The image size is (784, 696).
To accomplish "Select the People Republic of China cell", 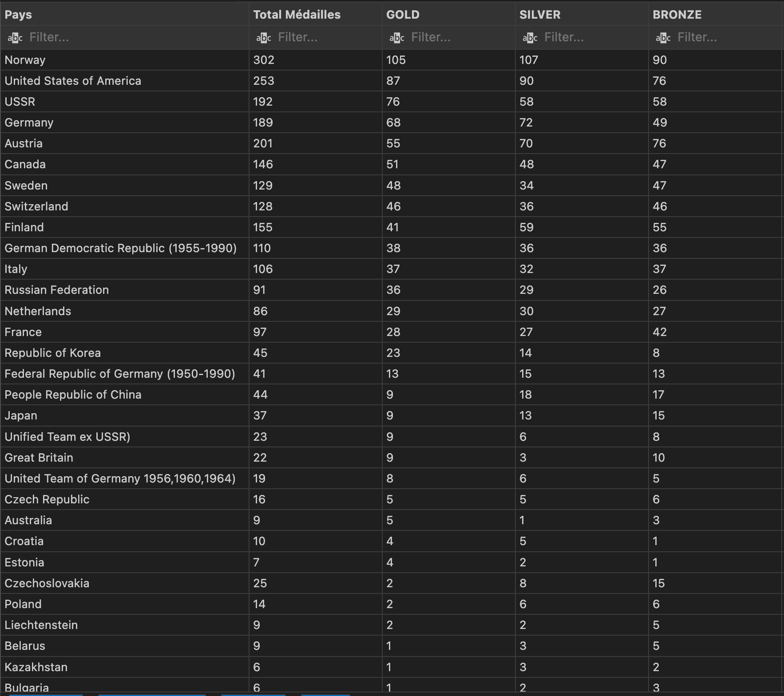I will [x=124, y=395].
